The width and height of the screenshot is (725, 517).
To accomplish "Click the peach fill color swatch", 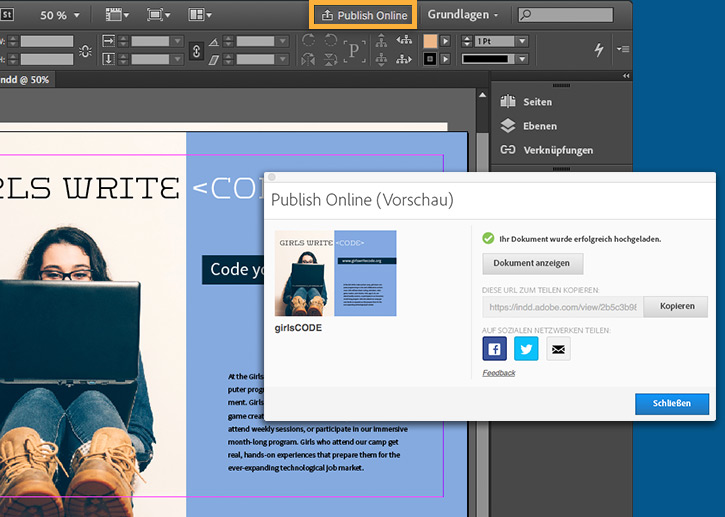I will (430, 41).
